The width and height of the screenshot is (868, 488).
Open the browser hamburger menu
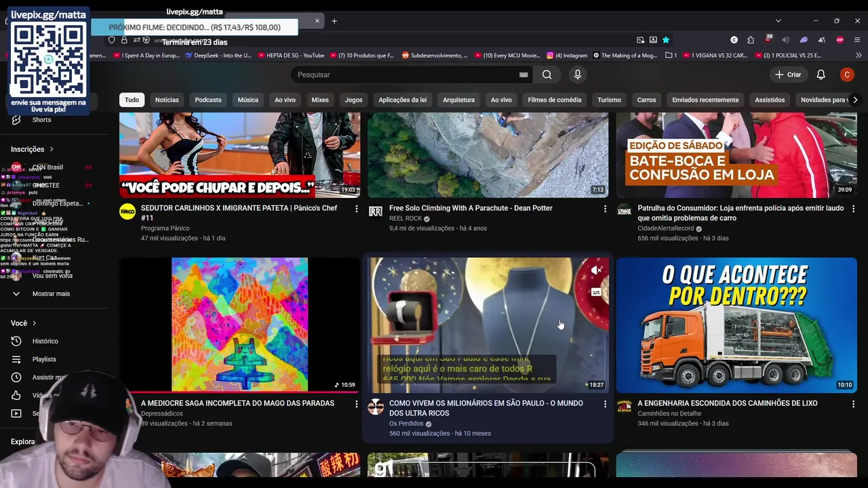click(857, 40)
